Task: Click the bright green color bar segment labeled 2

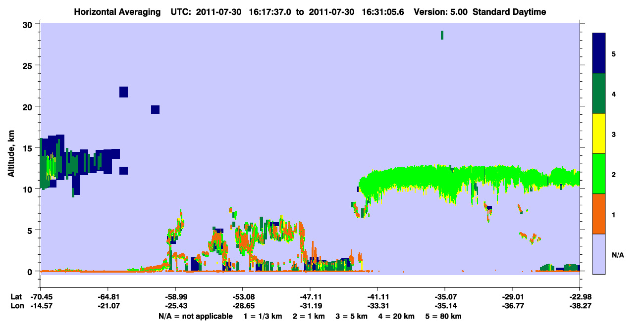Action: pos(599,174)
